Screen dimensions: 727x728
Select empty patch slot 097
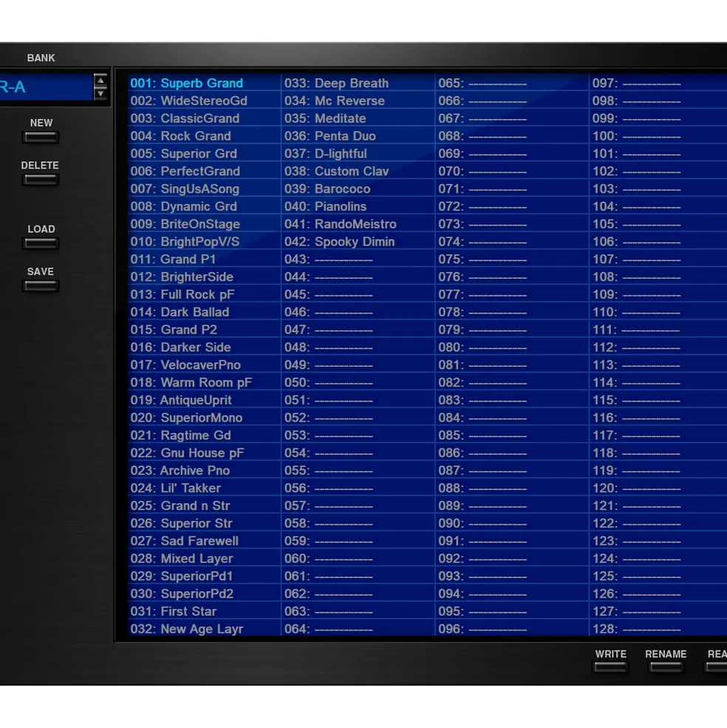click(x=658, y=83)
